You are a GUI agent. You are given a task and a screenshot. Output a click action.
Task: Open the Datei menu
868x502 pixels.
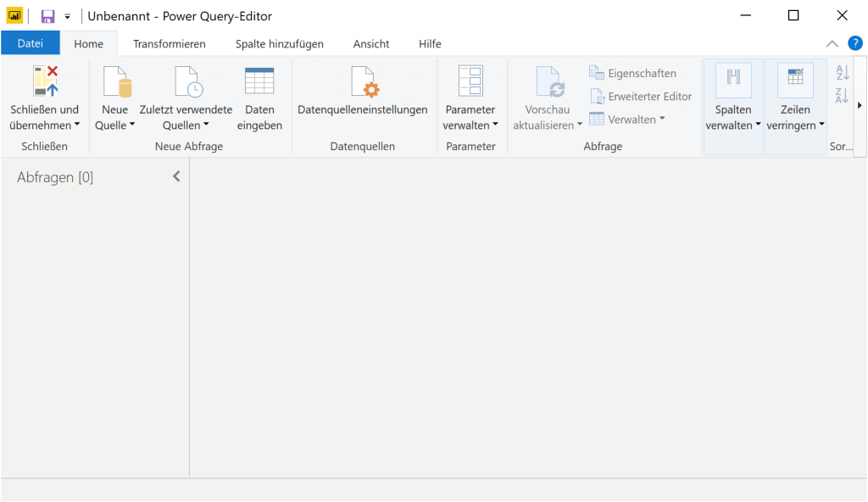click(x=31, y=43)
